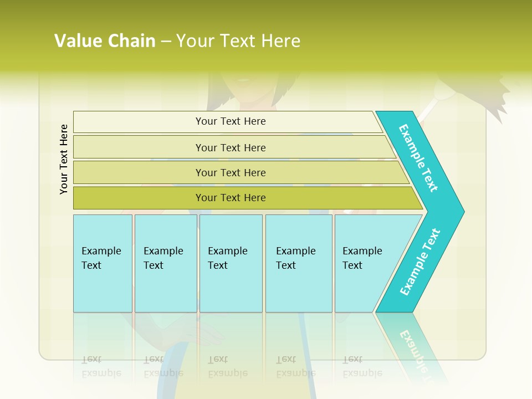Image resolution: width=532 pixels, height=399 pixels.
Task: Click the olive green header banner
Action: (x=266, y=35)
